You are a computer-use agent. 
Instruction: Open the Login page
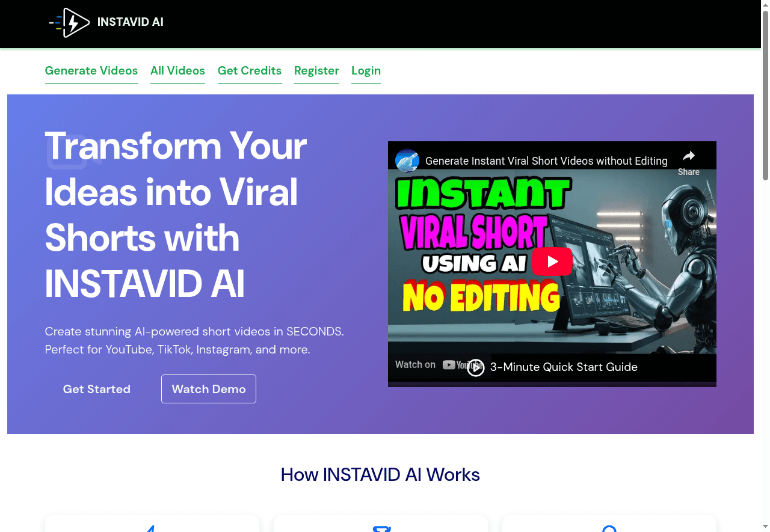pyautogui.click(x=366, y=71)
